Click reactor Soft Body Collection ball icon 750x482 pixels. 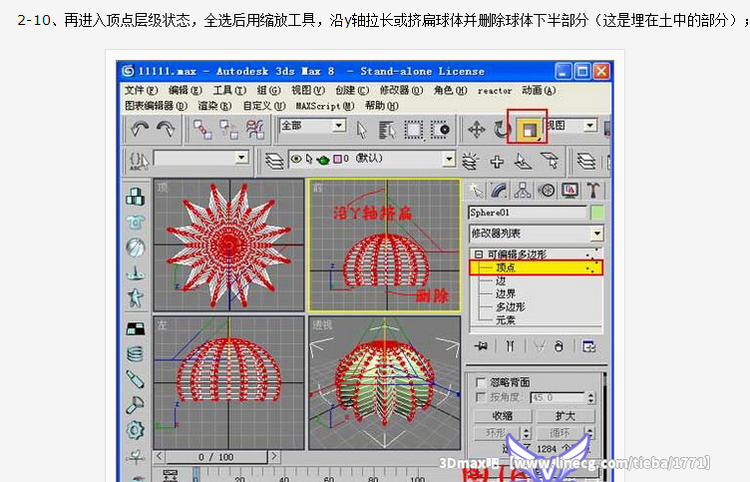[x=135, y=247]
